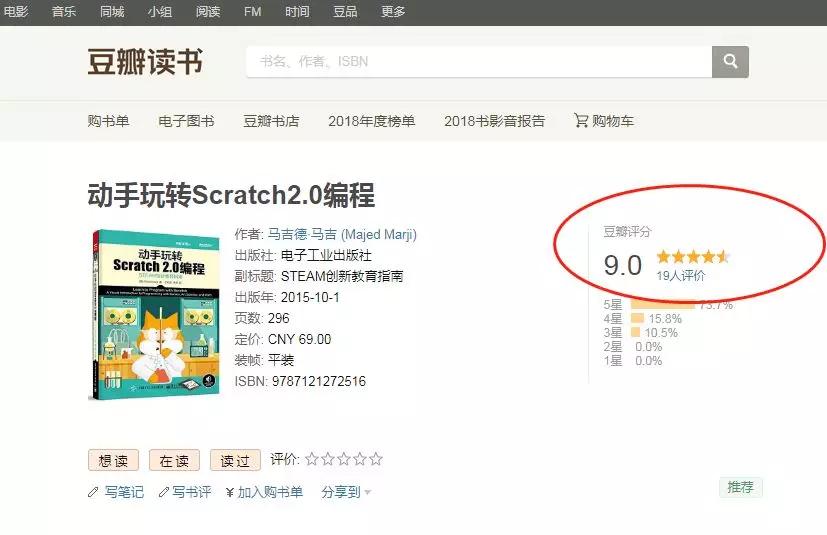The image size is (827, 535).
Task: Click binding value 平装
Action: click(281, 360)
